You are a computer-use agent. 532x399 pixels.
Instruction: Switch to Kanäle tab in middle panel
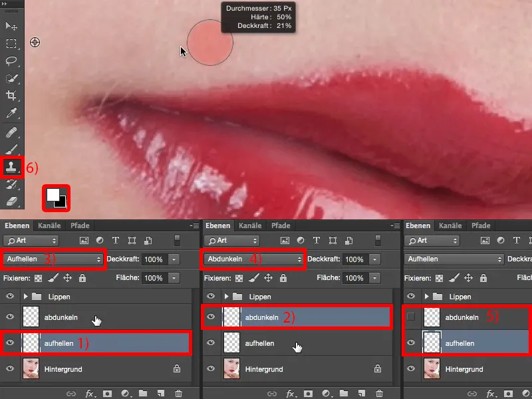[x=251, y=225]
